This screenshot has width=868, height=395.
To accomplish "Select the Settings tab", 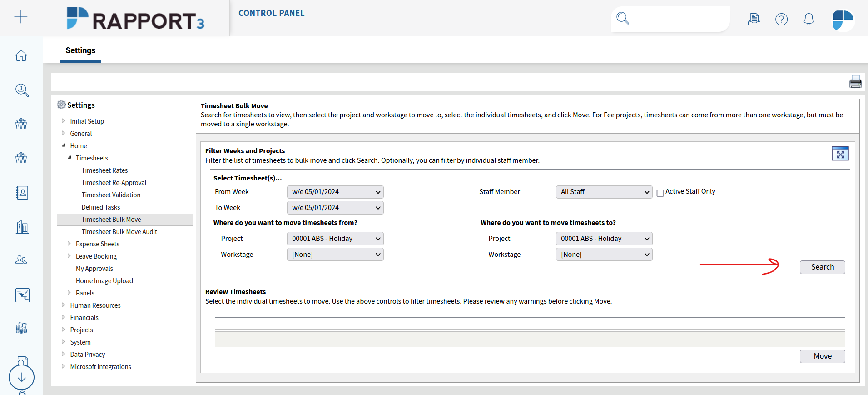I will click(x=80, y=50).
